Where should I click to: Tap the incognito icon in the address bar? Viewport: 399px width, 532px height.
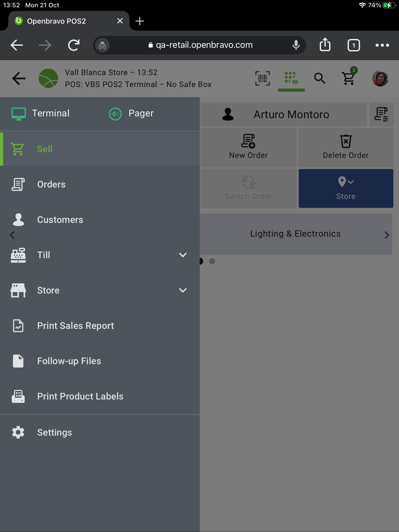click(x=102, y=45)
